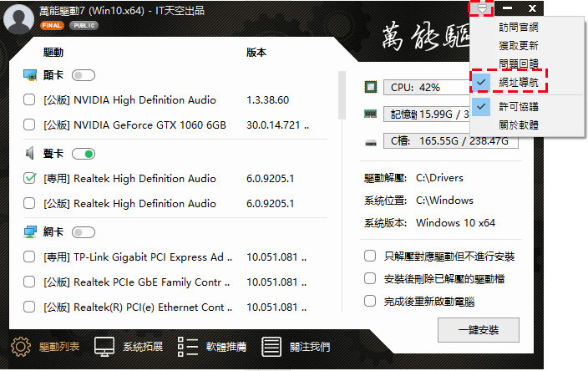Check the Realtek(R) PCI(e) Ethernet Controller driver
This screenshot has width=588, height=371.
pyautogui.click(x=29, y=307)
